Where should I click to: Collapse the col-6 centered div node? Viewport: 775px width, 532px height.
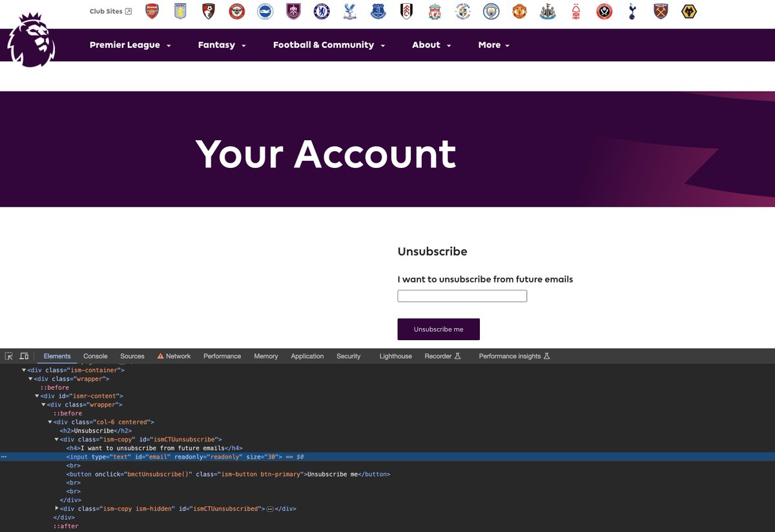click(50, 422)
